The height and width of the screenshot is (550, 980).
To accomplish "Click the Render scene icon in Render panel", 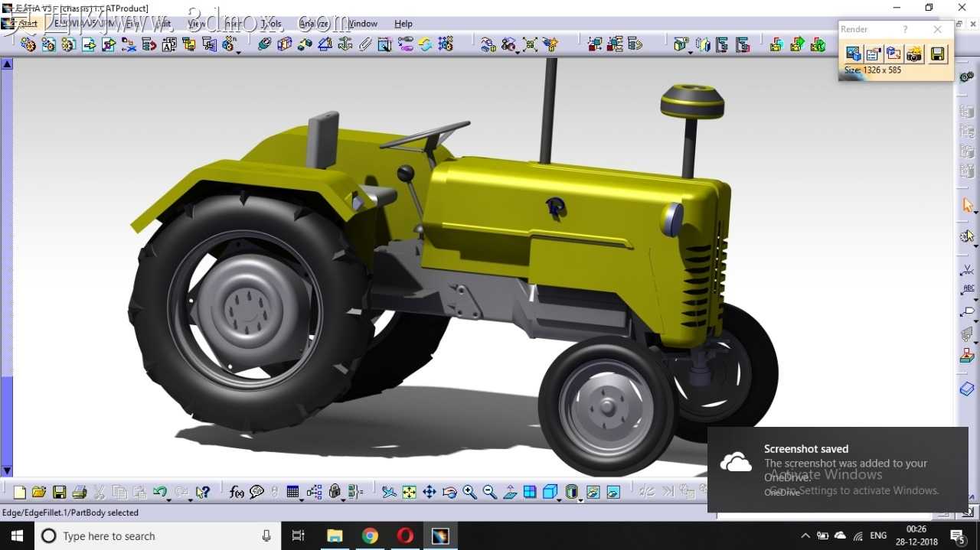I will point(853,54).
